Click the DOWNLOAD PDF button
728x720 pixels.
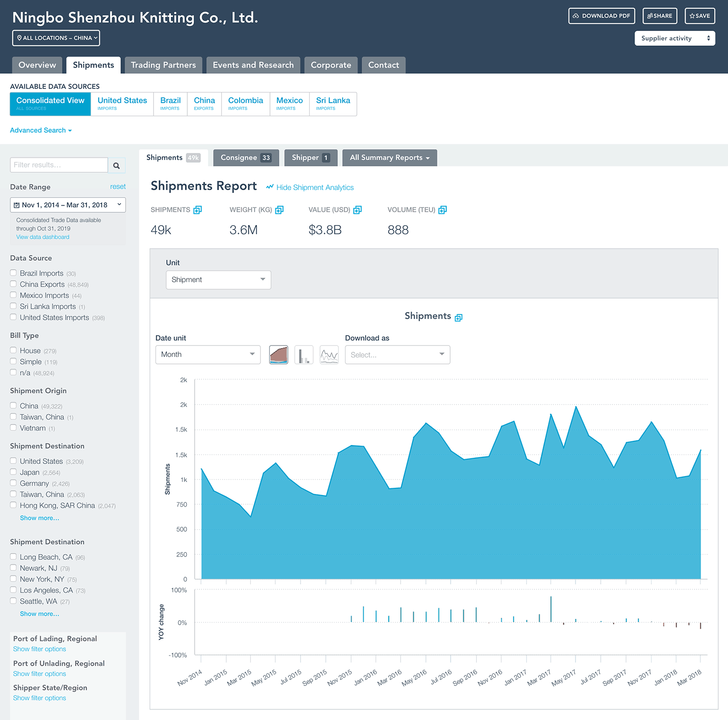pos(601,15)
